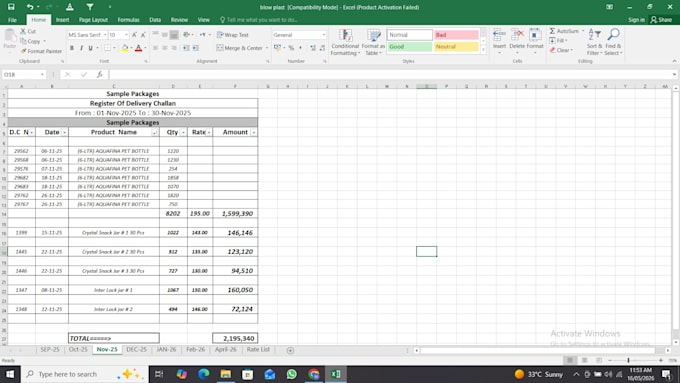Open the Merge & Center dropdown arrow

(x=267, y=48)
